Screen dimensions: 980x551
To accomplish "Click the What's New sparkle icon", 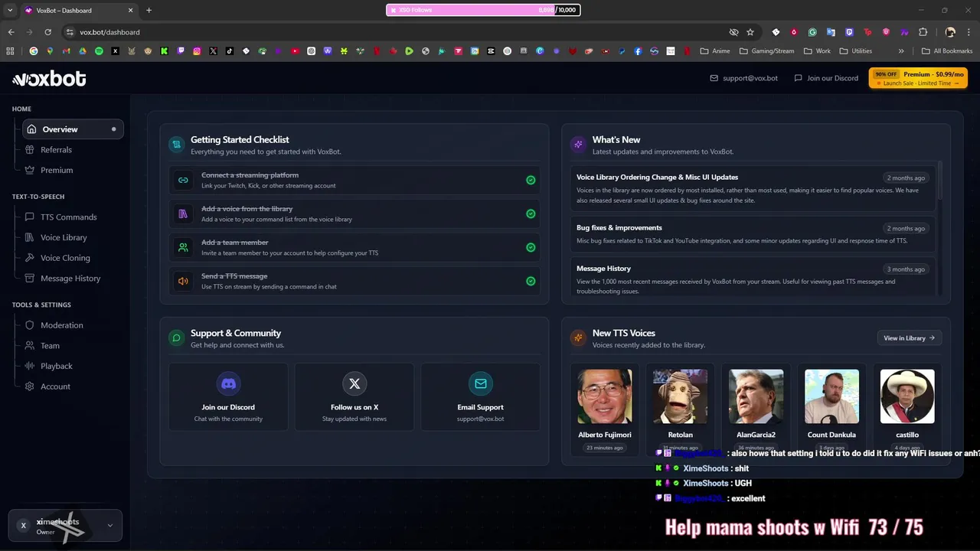I will (578, 144).
